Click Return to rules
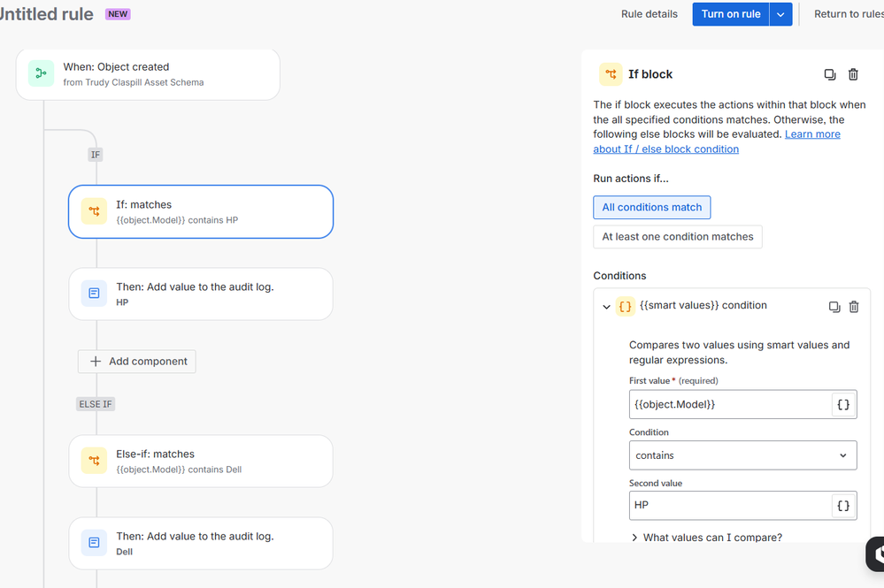This screenshot has width=884, height=588. click(848, 14)
